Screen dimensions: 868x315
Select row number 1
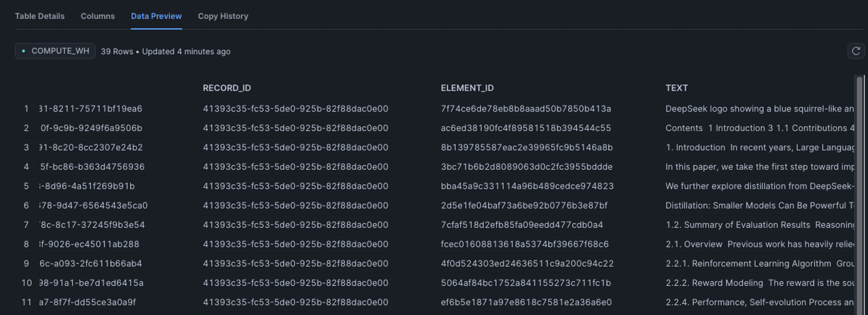click(x=26, y=109)
